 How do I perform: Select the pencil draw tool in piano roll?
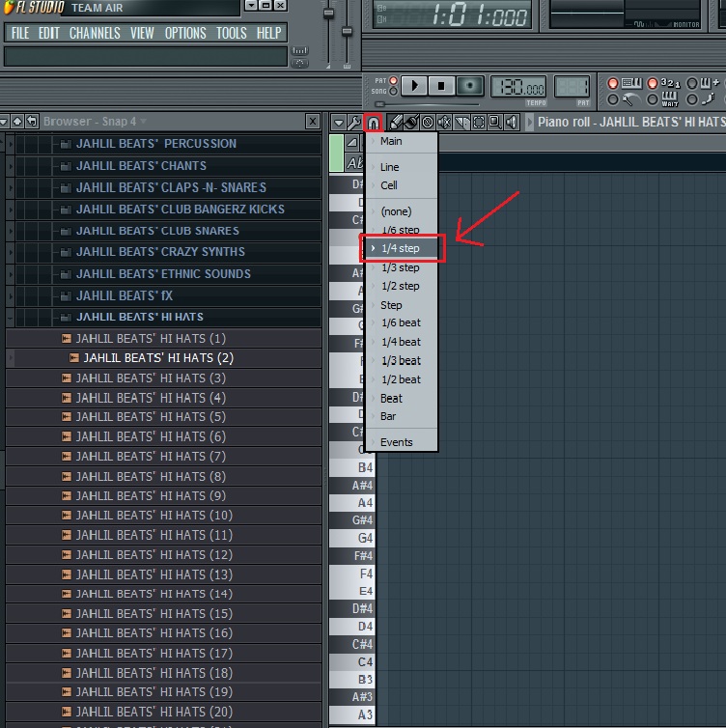395,122
